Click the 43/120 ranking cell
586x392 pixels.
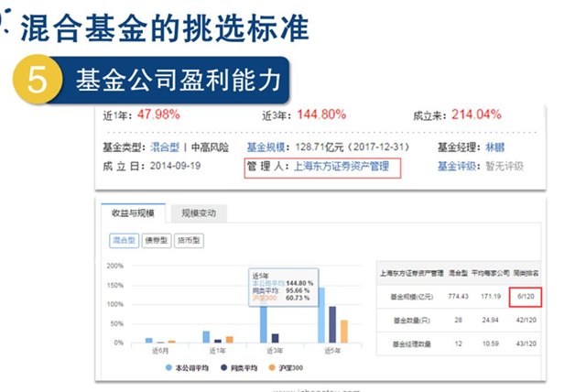coord(526,343)
